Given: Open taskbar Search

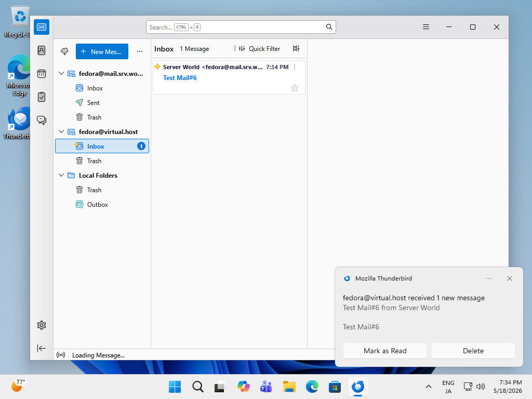Looking at the screenshot, I should click(198, 387).
